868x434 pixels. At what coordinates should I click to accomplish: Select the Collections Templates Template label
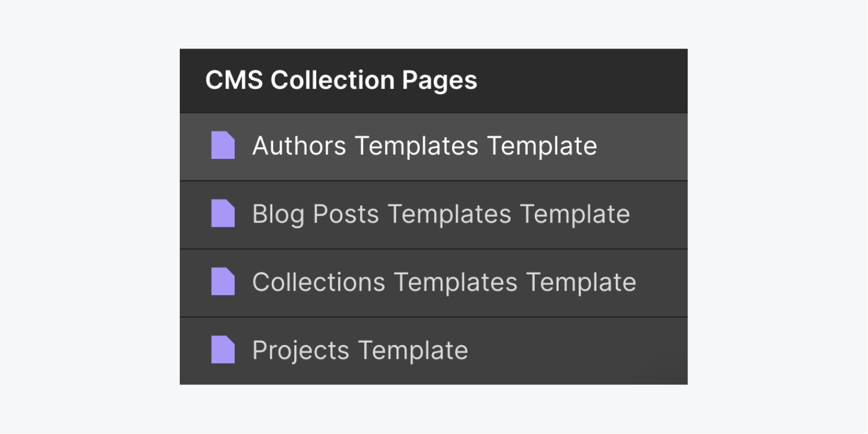pos(444,283)
